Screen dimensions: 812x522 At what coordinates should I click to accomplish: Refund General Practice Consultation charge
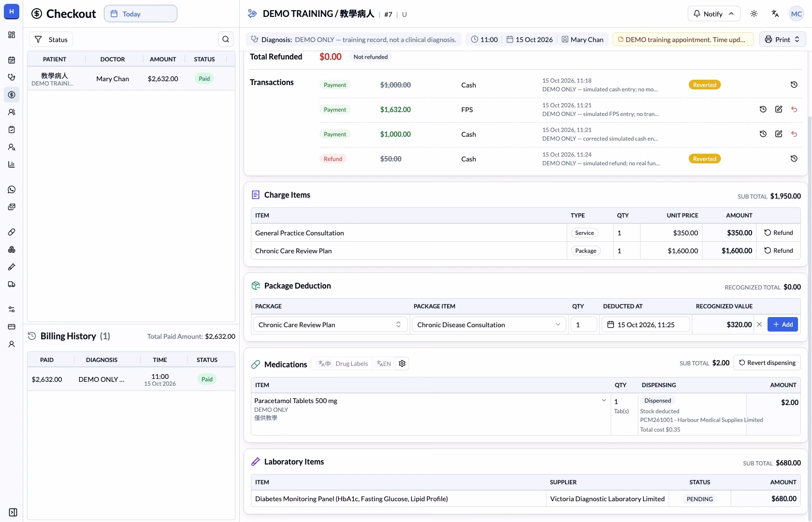pos(779,232)
